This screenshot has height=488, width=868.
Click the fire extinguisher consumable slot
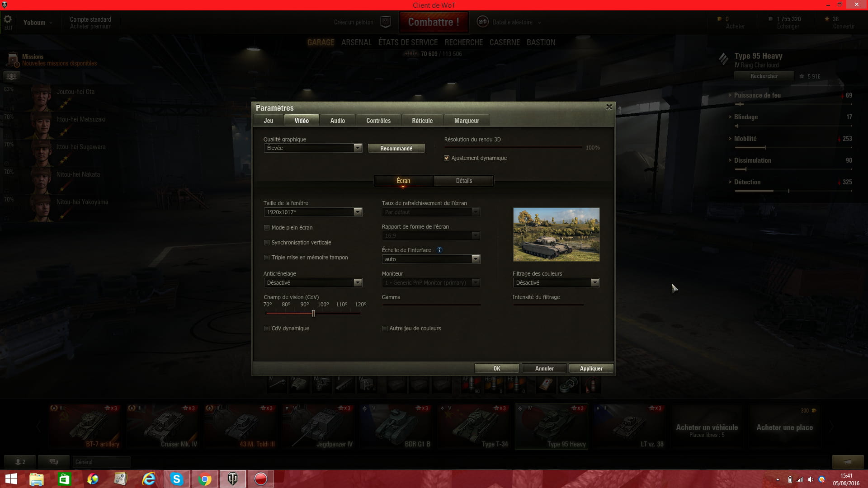coord(591,385)
